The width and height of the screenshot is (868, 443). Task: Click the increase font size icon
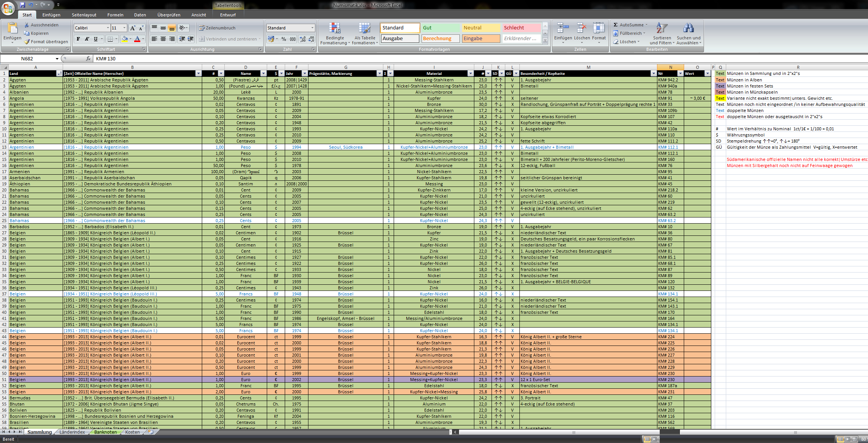(x=132, y=28)
